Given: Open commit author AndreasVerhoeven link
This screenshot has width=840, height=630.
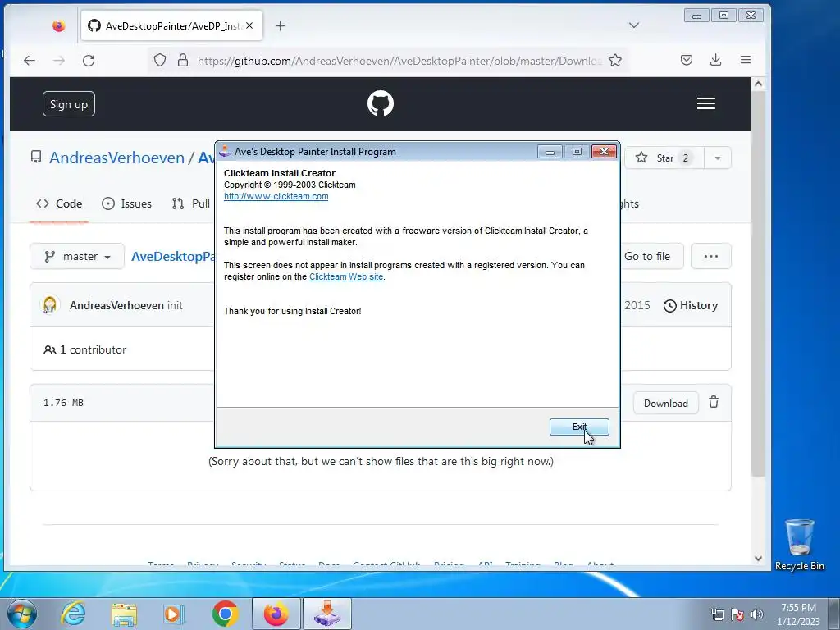Looking at the screenshot, I should [116, 305].
